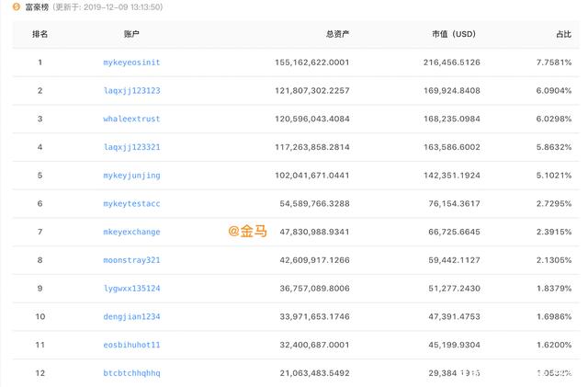Select total assets value 33,971,653.1746
Image resolution: width=588 pixels, height=387 pixels.
click(314, 316)
